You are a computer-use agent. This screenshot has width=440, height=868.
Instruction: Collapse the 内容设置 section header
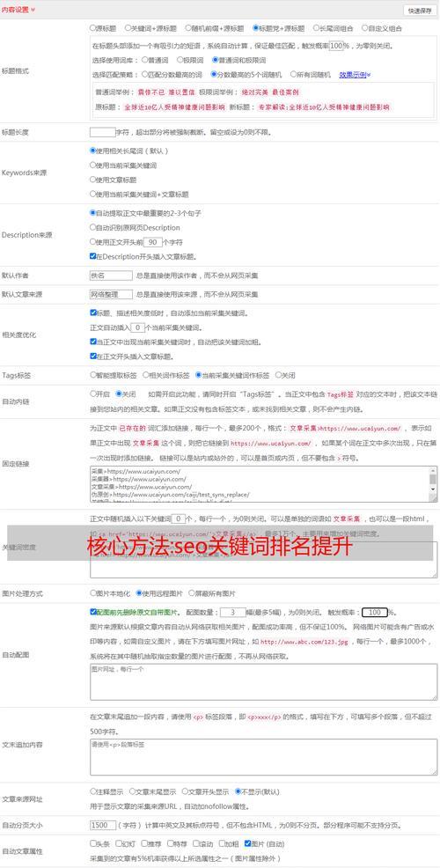[18, 10]
